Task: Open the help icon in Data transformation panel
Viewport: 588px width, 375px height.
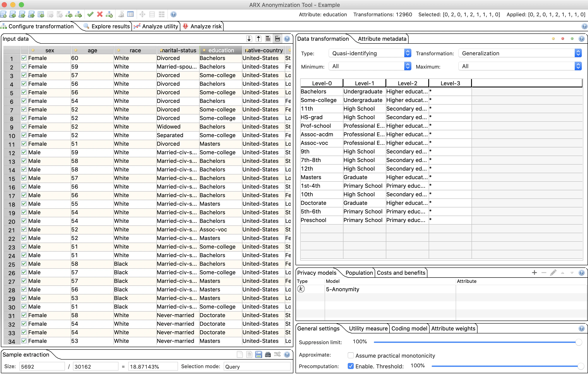Action: pos(581,39)
